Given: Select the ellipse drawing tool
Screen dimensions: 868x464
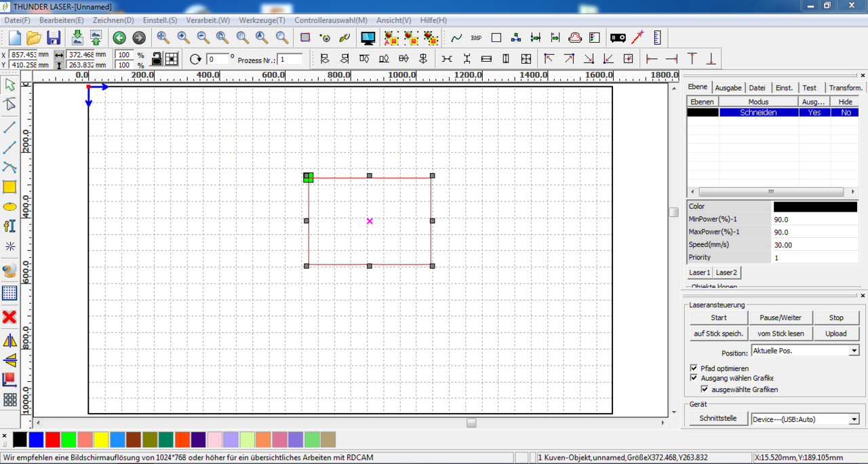Looking at the screenshot, I should [x=9, y=206].
